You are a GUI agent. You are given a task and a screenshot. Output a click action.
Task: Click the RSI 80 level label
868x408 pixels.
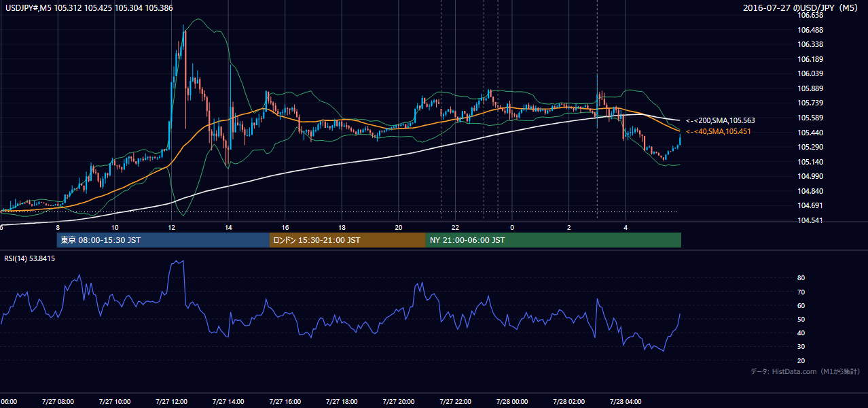[x=801, y=278]
